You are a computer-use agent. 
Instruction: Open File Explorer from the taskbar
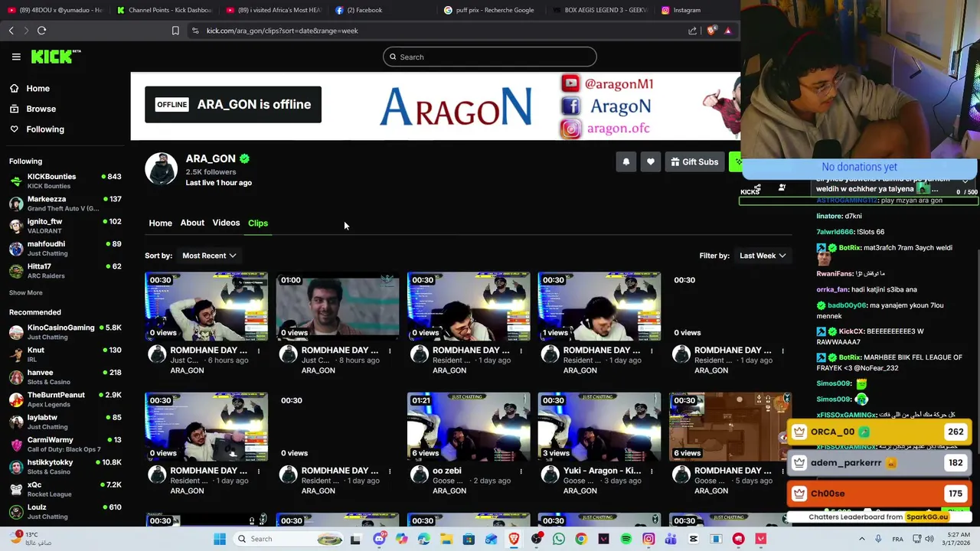(446, 539)
